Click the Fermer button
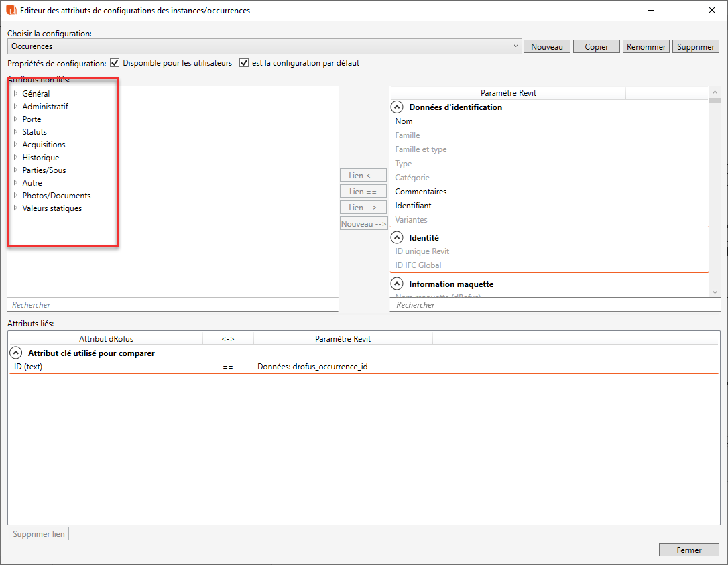 coord(688,550)
